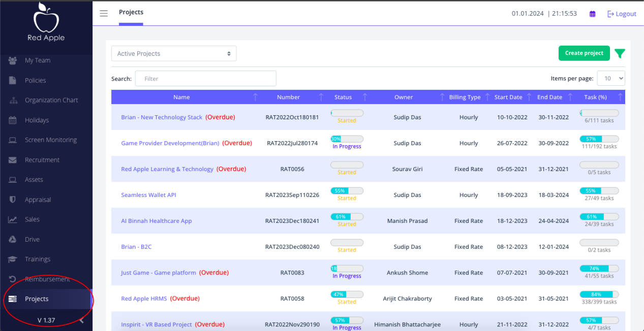The height and width of the screenshot is (331, 644).
Task: Sort by Name column arrow
Action: [255, 97]
